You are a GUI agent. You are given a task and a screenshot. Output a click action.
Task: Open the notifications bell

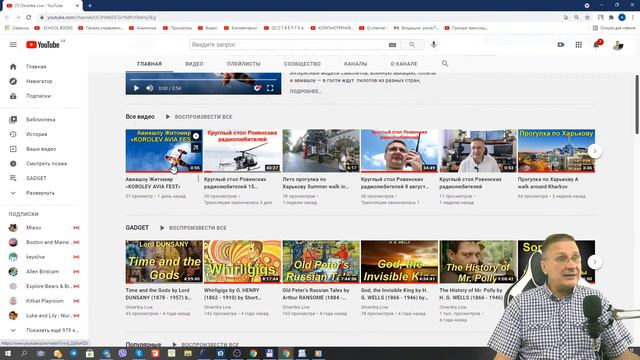coord(597,44)
